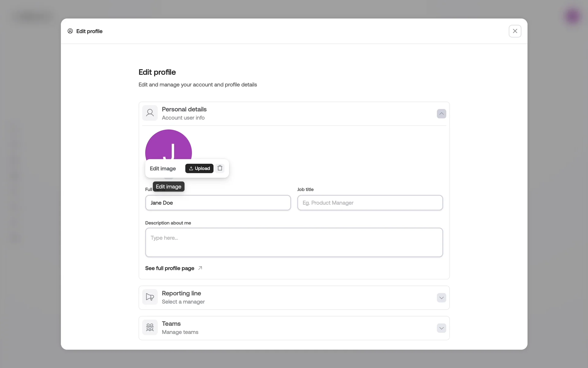The image size is (588, 368).
Task: Open See full profile page link
Action: click(x=170, y=268)
